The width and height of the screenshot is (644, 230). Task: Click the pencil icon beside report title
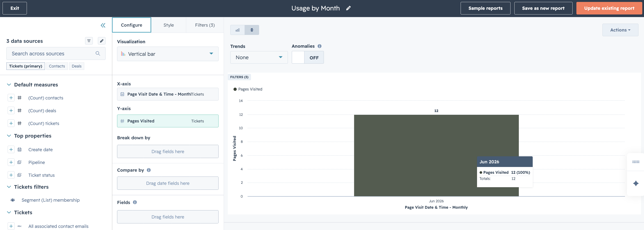[x=348, y=8]
